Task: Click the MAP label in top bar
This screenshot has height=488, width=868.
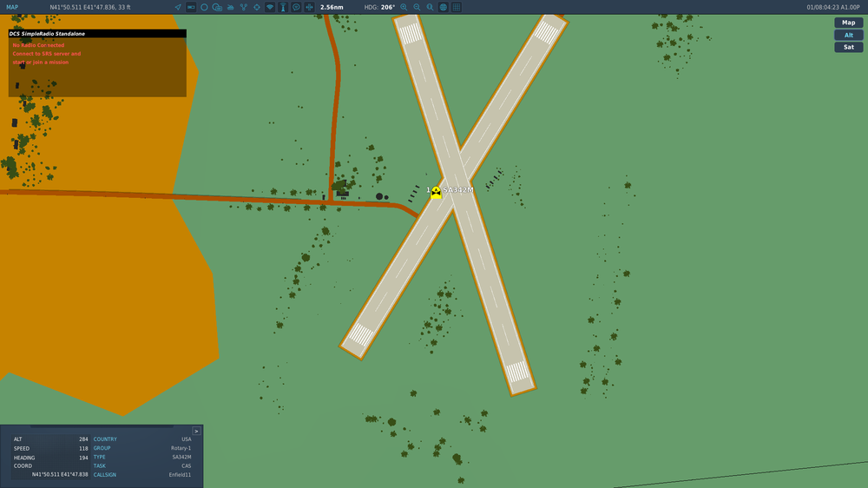Action: (x=12, y=7)
